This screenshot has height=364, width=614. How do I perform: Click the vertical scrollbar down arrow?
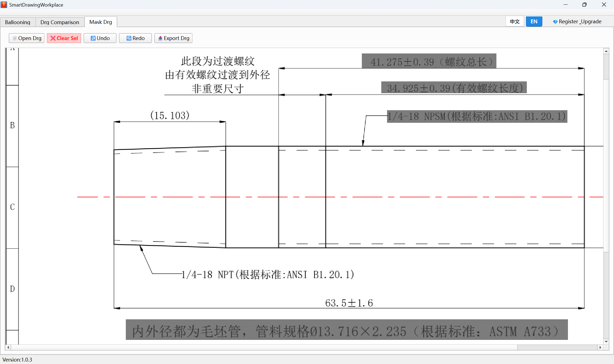tap(606, 342)
